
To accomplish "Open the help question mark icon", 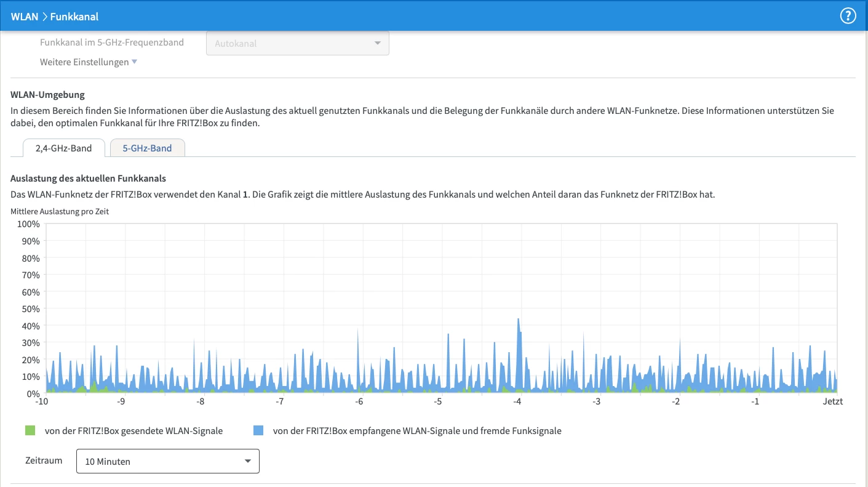I will [848, 16].
